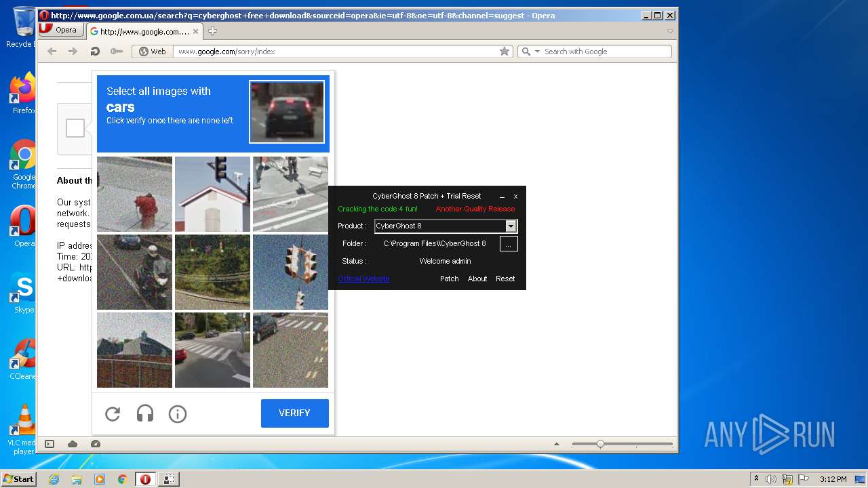Open Windows Explorer folder in taskbar
Viewport: 868px width, 488px height.
point(77,479)
